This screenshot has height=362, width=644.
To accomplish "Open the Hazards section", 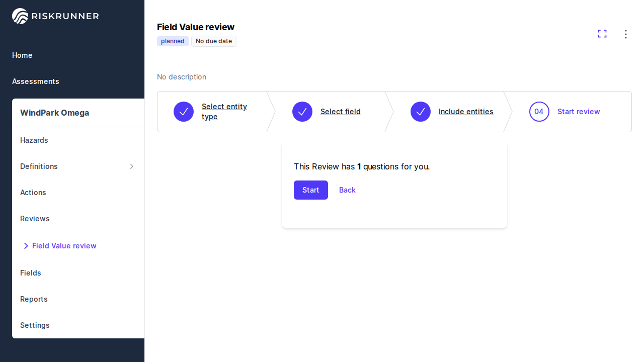I will pos(34,140).
